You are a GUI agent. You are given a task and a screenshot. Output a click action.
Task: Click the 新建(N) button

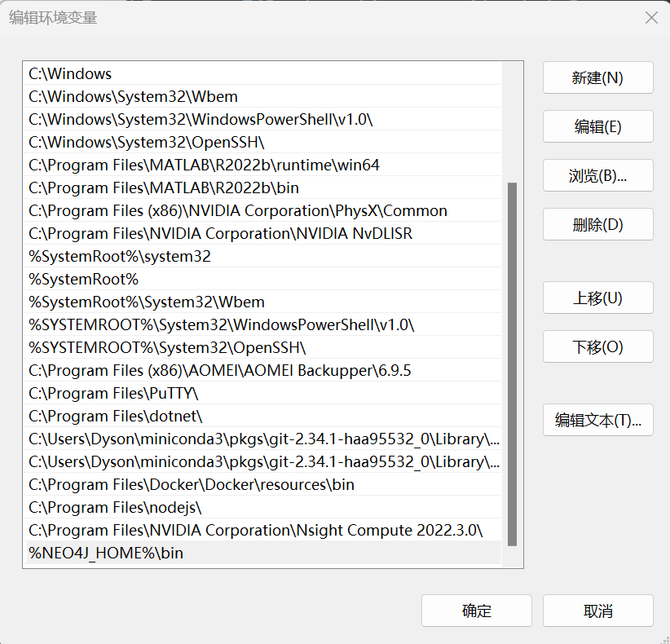point(597,77)
